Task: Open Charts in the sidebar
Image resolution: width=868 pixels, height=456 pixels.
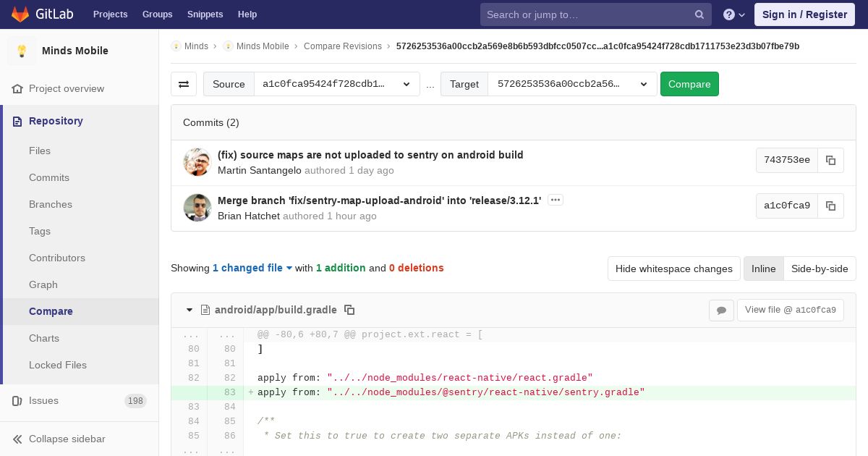Action: pos(44,338)
